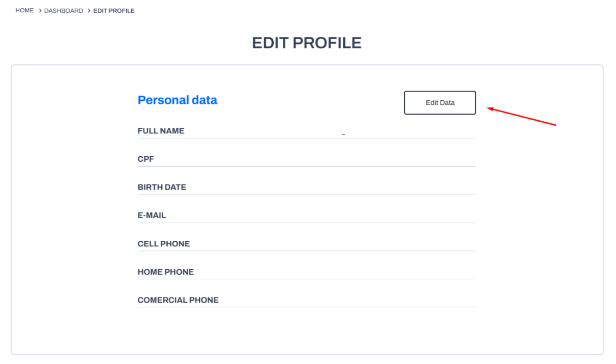The height and width of the screenshot is (364, 616).
Task: Click the HOME PHONE field label
Action: (x=165, y=272)
